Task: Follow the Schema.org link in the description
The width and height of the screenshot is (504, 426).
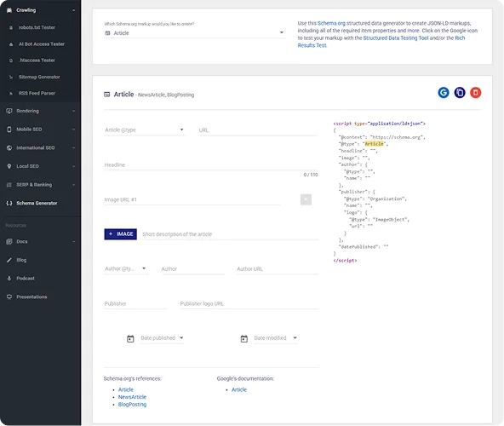Action: point(331,23)
